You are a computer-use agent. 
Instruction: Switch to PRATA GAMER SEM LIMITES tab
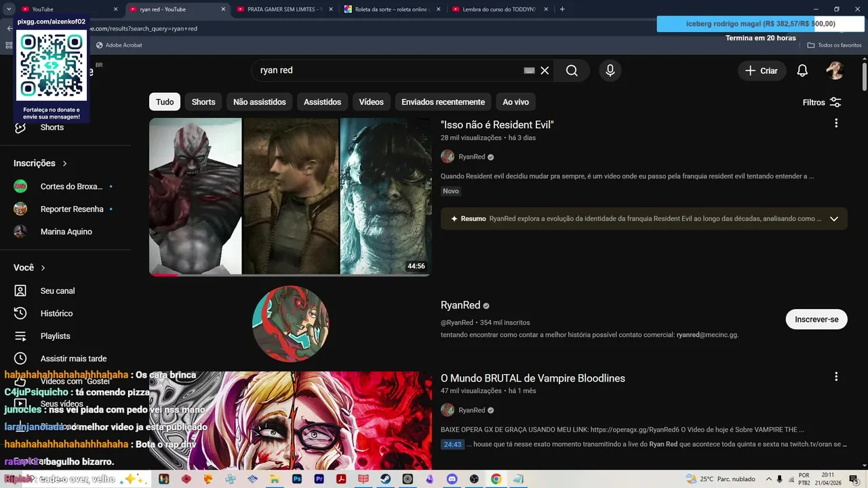click(285, 9)
